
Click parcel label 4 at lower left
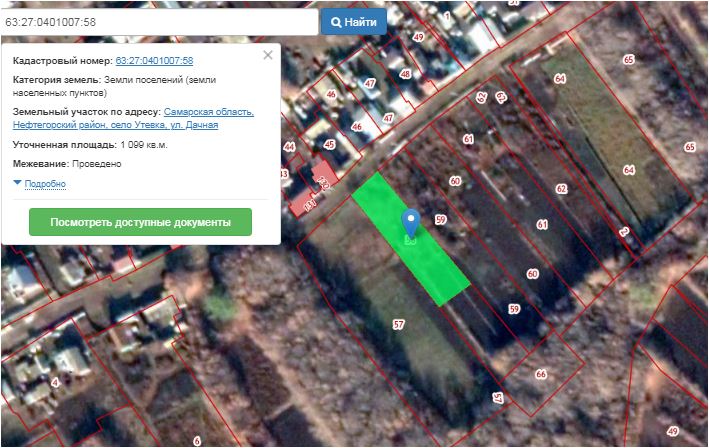[x=55, y=382]
